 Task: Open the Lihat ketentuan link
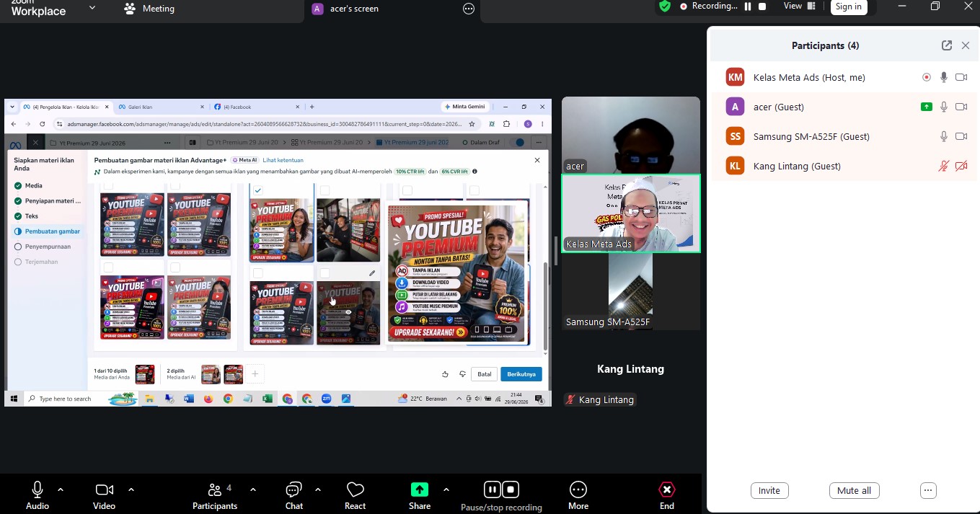tap(283, 160)
